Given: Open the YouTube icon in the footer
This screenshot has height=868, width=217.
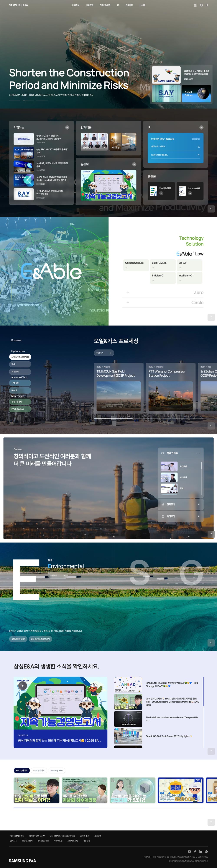Looking at the screenshot, I should (x=189, y=851).
